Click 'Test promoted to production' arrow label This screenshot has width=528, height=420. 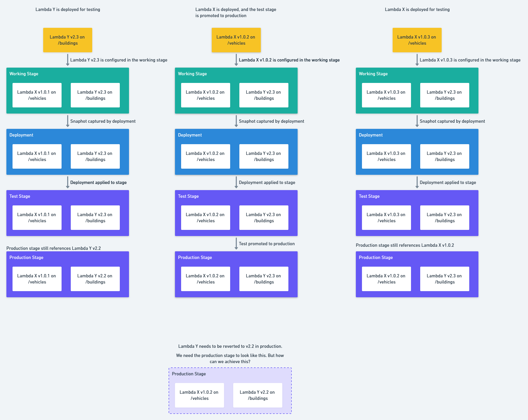click(267, 244)
